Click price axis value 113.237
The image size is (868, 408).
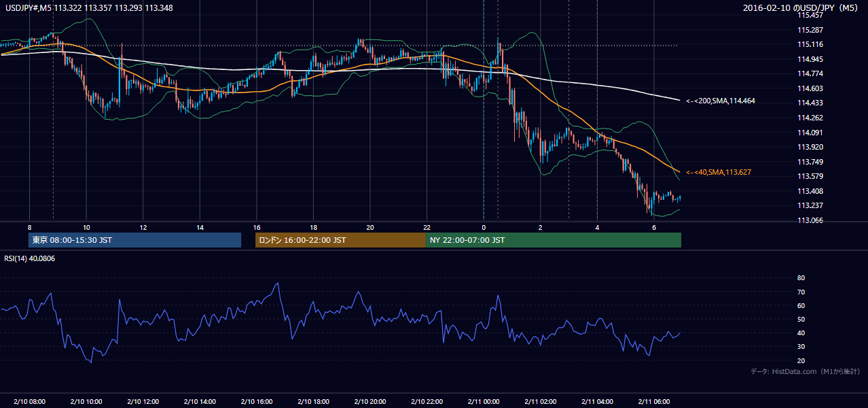pos(810,205)
